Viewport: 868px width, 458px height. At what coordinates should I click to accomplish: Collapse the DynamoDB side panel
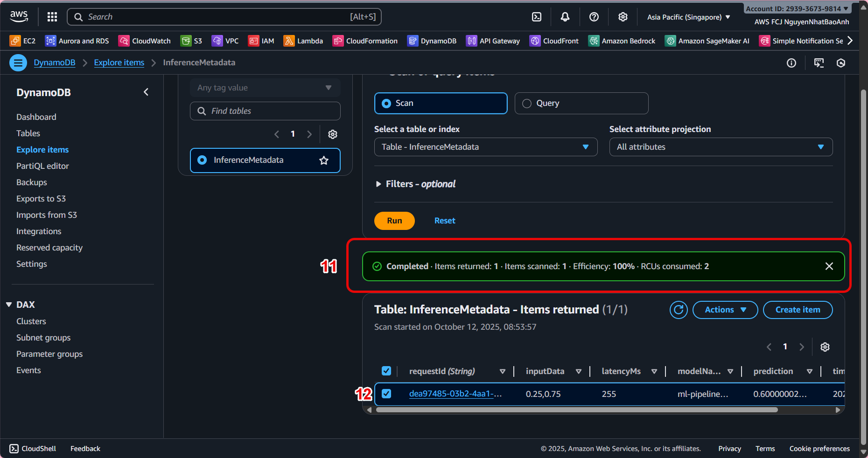(146, 92)
